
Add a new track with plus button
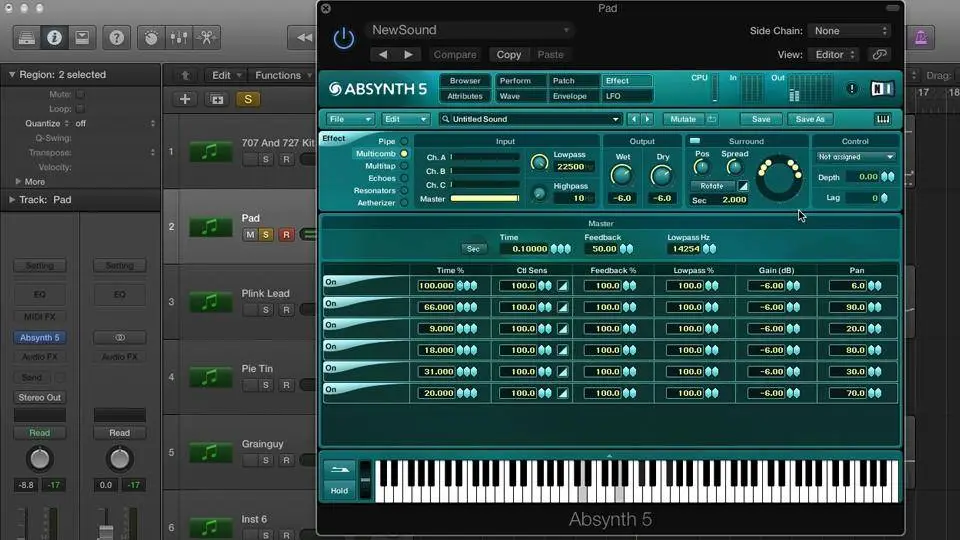coord(185,99)
